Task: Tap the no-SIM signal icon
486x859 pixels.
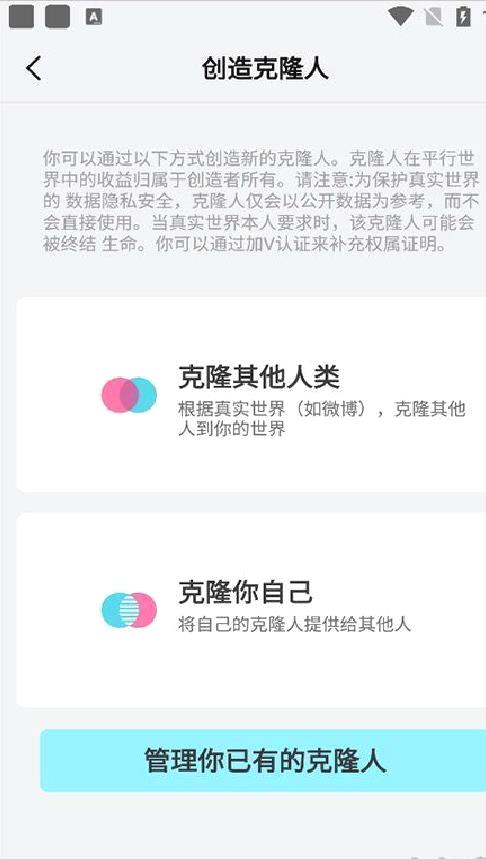Action: [433, 17]
